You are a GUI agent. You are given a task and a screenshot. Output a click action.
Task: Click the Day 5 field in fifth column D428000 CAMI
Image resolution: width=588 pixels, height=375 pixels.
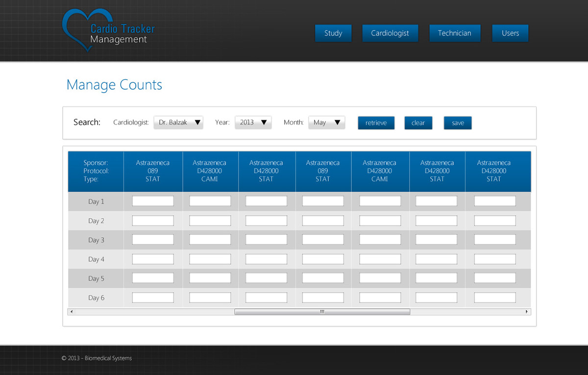point(380,278)
